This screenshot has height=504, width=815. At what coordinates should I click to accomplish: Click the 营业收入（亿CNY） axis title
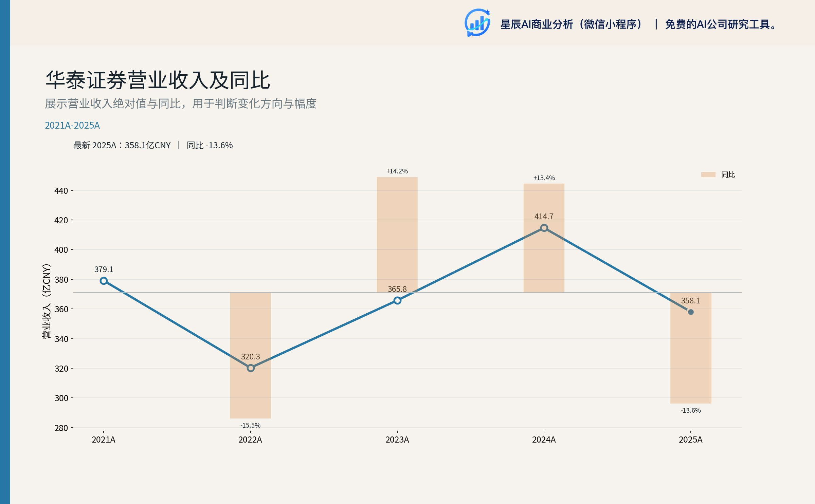46,301
